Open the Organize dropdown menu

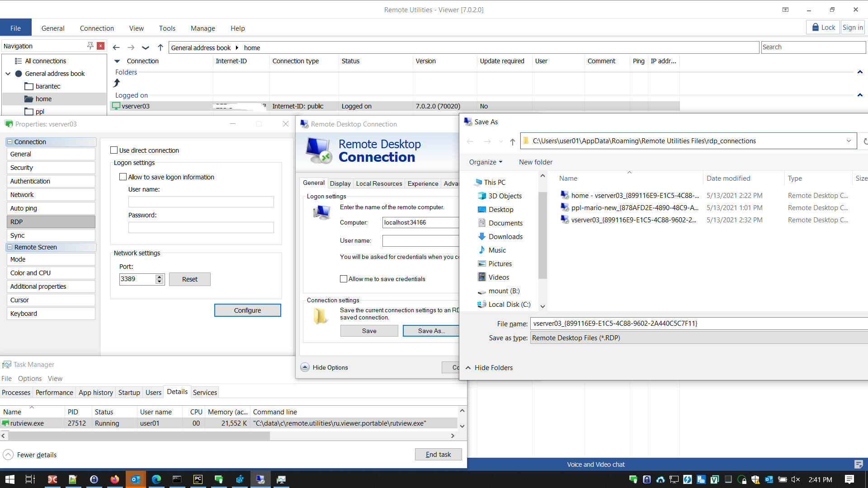(486, 162)
